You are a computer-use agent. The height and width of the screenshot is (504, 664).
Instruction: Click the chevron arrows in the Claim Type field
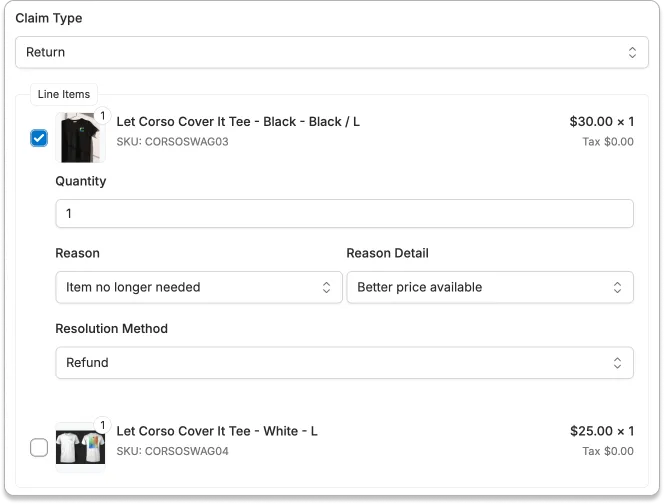(631, 52)
